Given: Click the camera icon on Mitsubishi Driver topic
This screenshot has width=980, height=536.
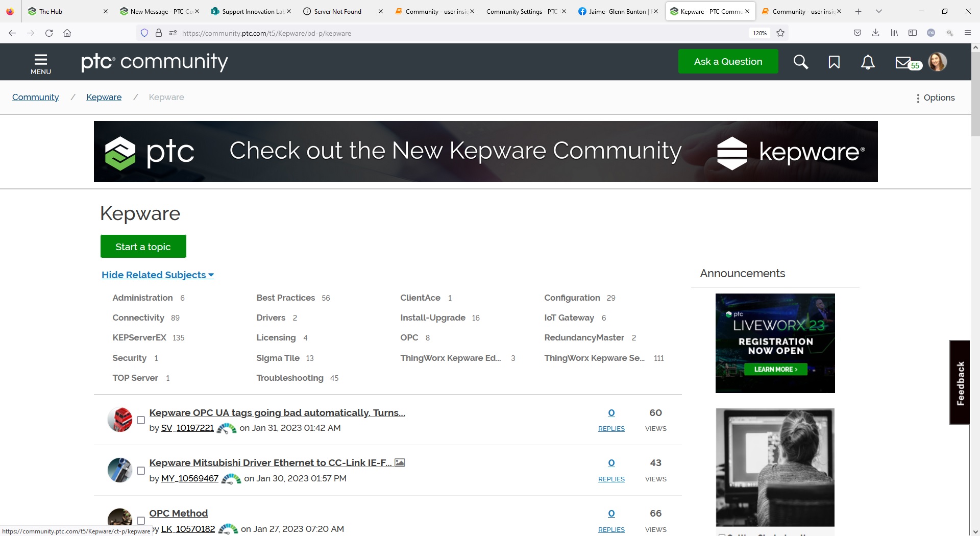Looking at the screenshot, I should point(400,462).
